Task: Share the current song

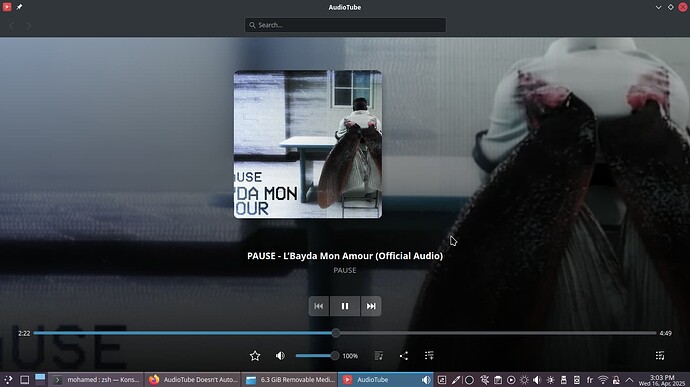Action: click(404, 356)
